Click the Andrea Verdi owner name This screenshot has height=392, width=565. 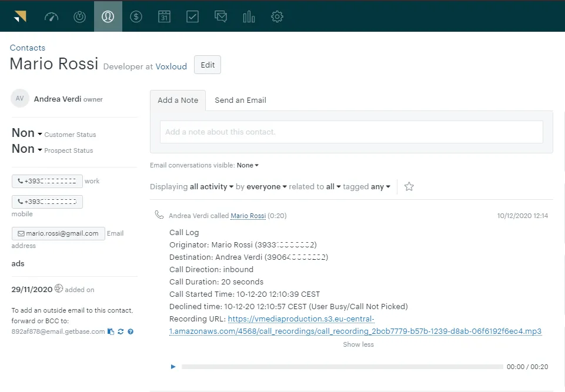coord(58,99)
